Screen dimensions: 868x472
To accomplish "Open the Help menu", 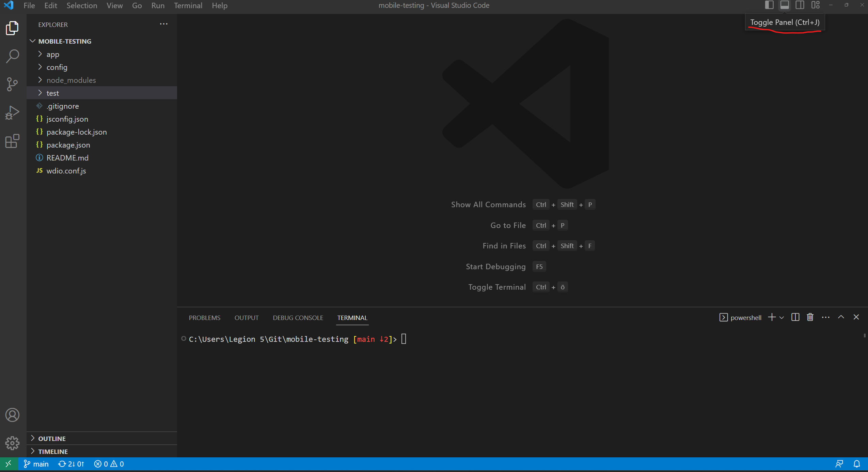I will coord(220,5).
